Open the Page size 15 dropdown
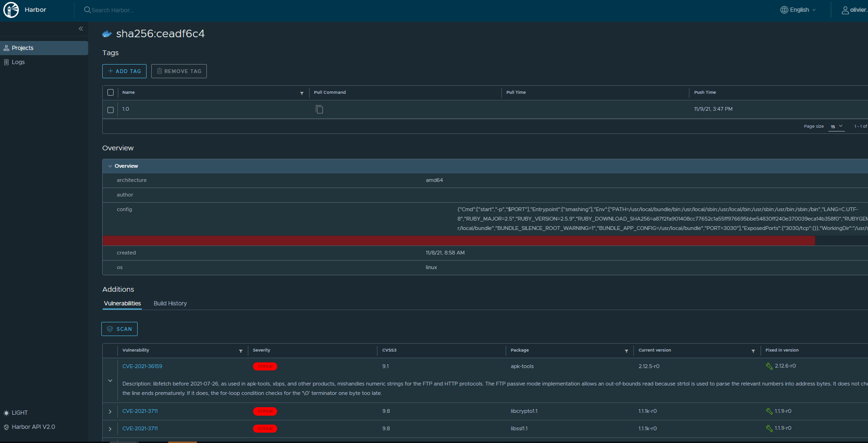Screen dimensions: 868x443 [x=836, y=126]
